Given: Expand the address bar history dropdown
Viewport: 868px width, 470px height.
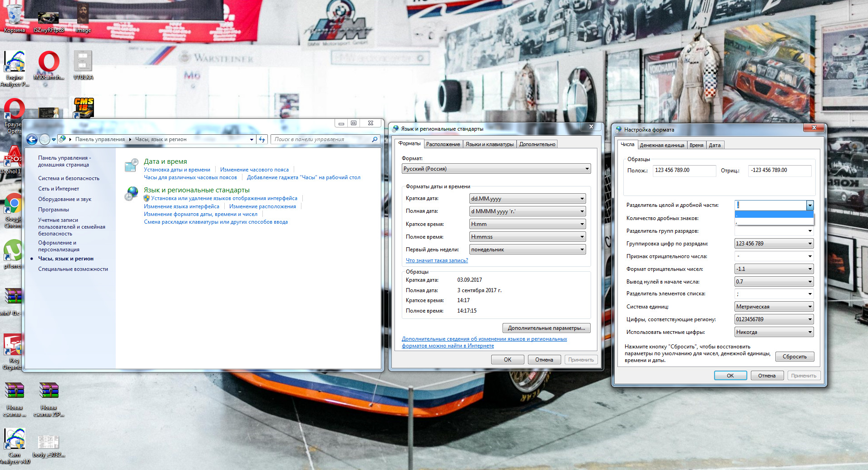Looking at the screenshot, I should tap(252, 139).
